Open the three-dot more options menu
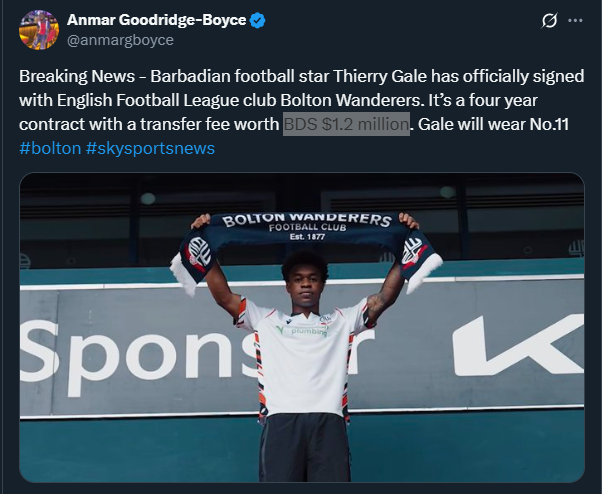The image size is (602, 494). 575,20
